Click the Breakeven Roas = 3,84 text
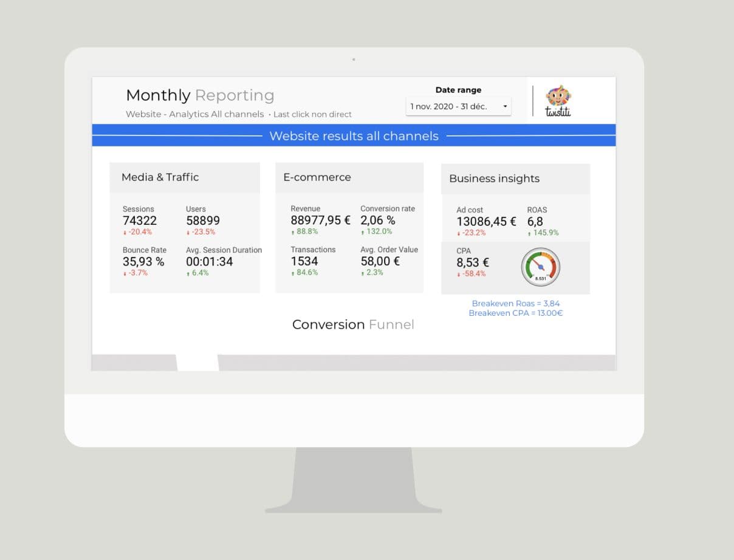Screen dimensions: 734x560 coord(515,304)
